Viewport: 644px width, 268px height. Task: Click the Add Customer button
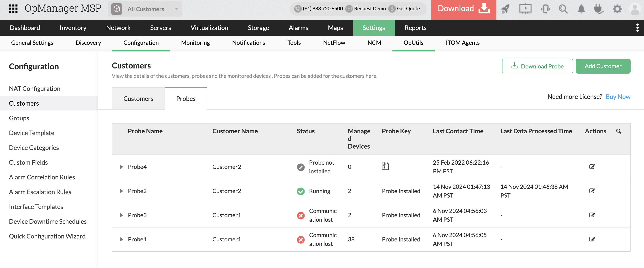[x=603, y=66]
